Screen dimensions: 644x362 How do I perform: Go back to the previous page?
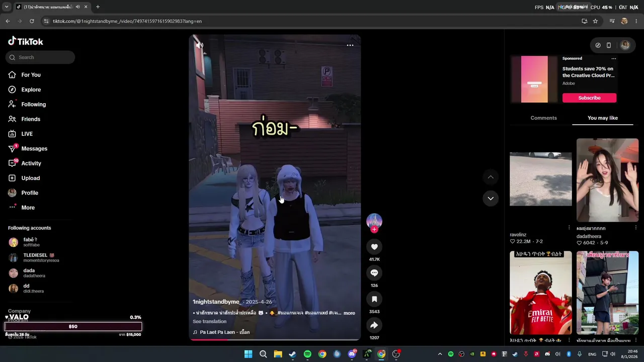[8, 21]
